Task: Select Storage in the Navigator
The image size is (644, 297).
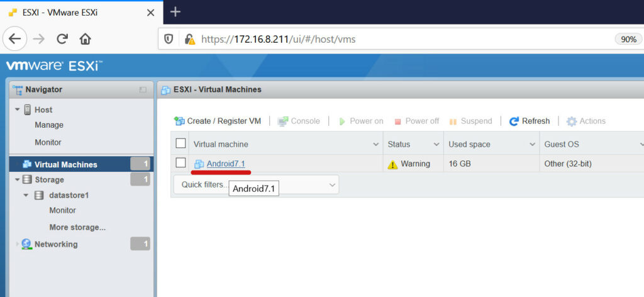Action: click(49, 179)
